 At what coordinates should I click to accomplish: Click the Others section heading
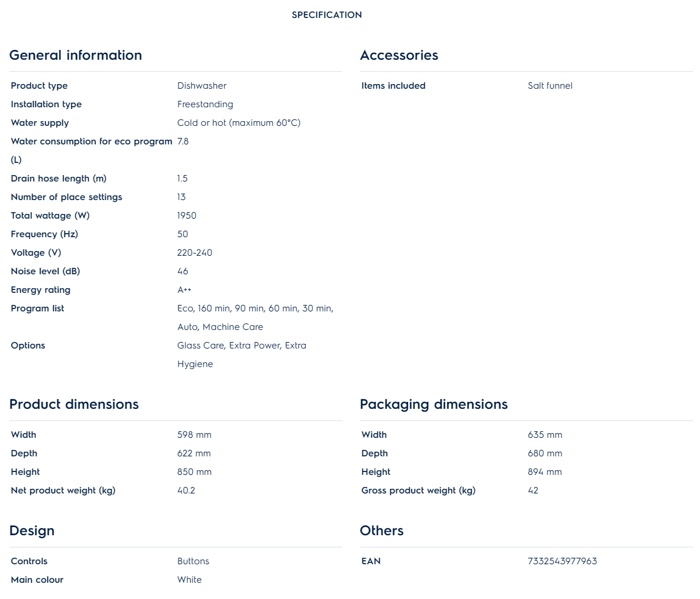pyautogui.click(x=381, y=531)
